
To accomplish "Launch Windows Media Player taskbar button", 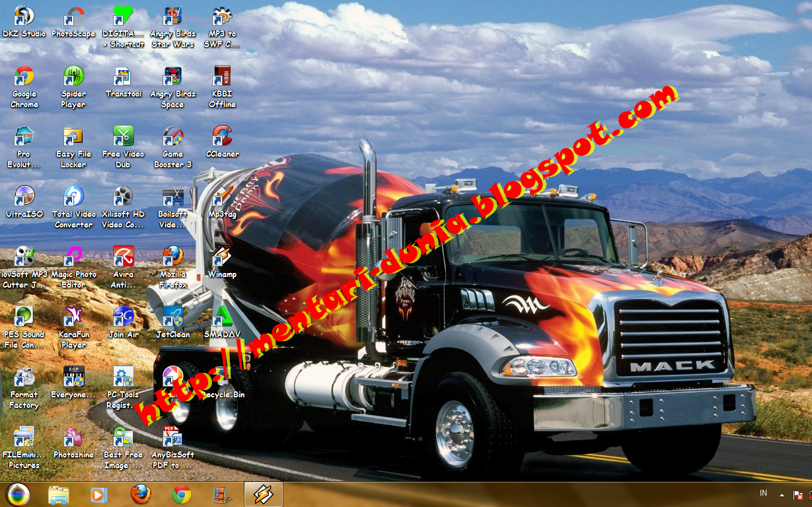I will (x=99, y=494).
